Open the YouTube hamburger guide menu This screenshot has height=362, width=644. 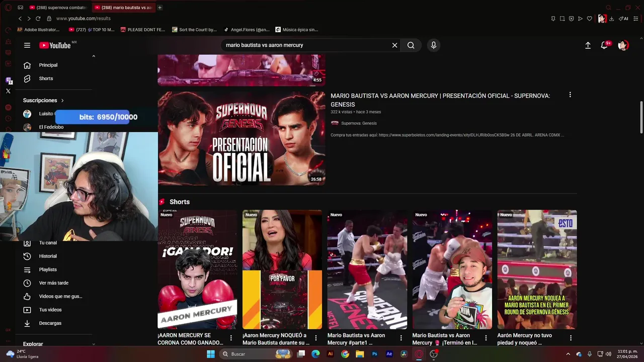pos(27,45)
